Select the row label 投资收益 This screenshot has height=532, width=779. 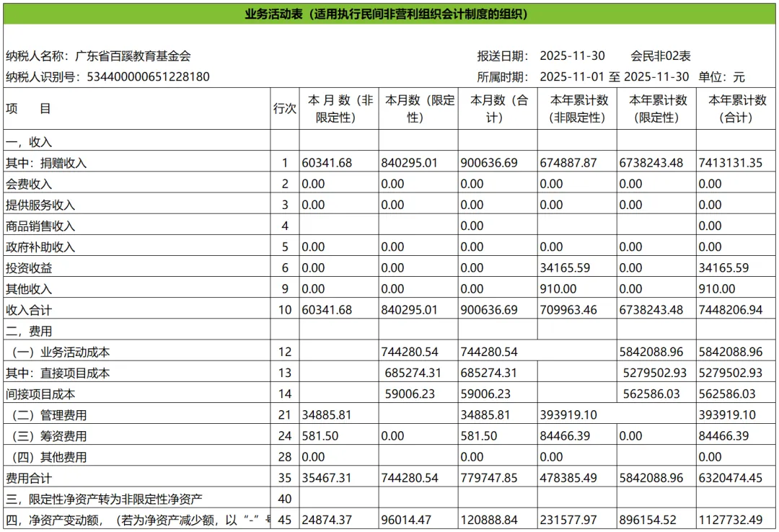point(29,268)
